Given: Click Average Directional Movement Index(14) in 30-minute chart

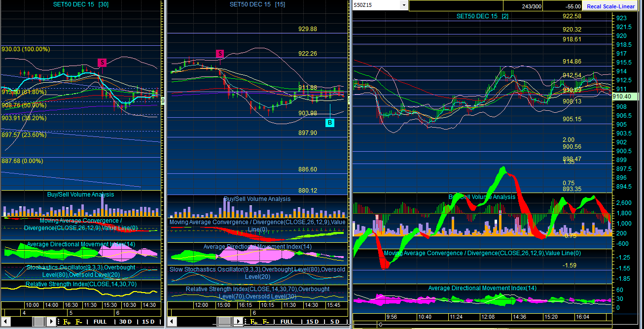Looking at the screenshot, I should (81, 244).
